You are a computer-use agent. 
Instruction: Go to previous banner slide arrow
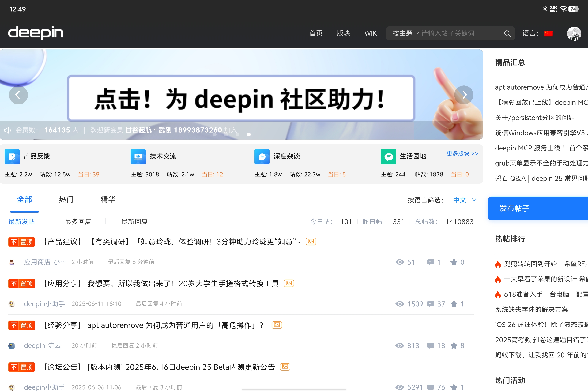[x=18, y=95]
